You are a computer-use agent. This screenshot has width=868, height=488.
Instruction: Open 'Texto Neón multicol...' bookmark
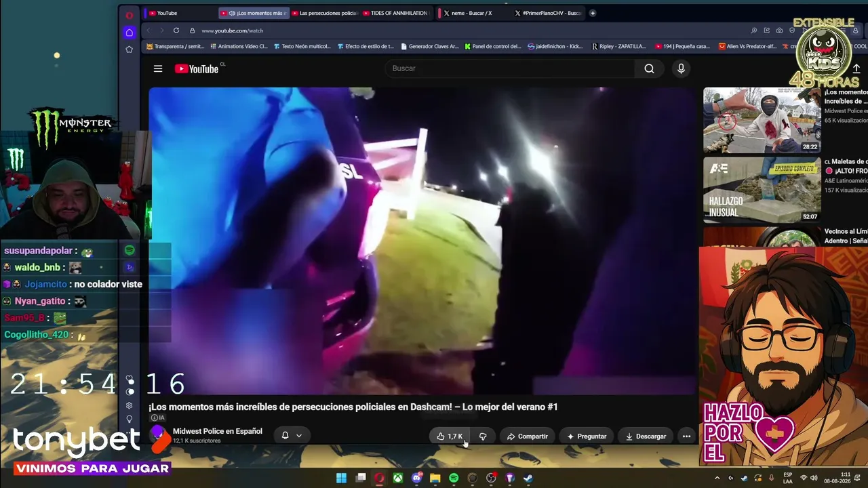click(x=302, y=47)
